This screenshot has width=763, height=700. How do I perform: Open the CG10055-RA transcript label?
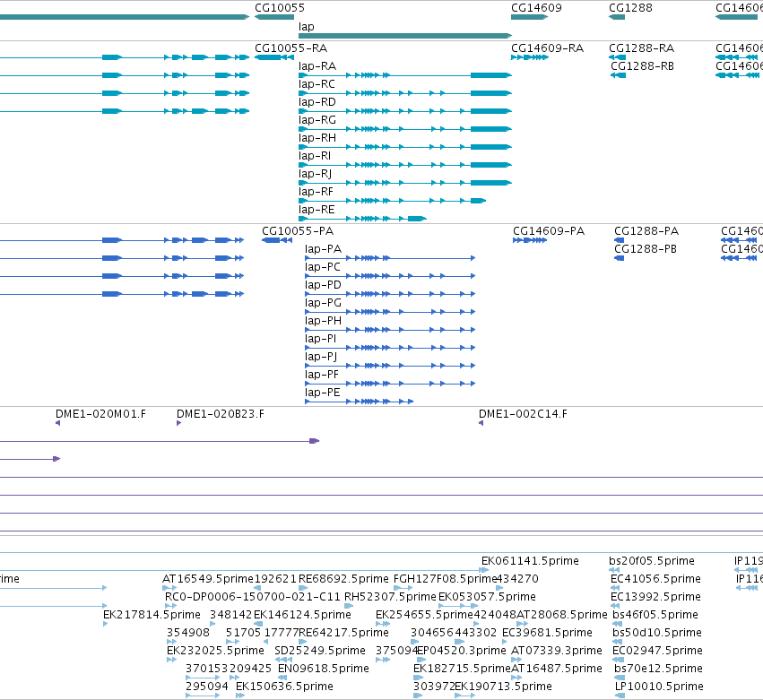(291, 48)
